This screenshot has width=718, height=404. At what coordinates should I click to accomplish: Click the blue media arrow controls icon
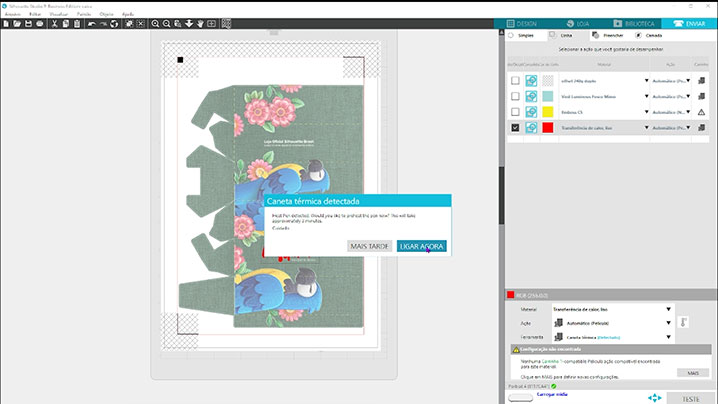pos(654,397)
